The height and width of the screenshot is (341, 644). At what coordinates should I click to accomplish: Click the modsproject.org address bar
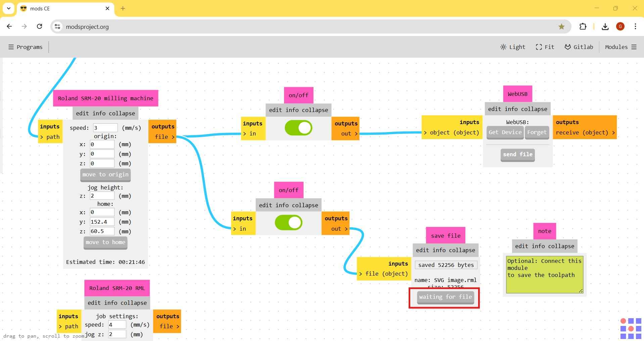pos(311,26)
